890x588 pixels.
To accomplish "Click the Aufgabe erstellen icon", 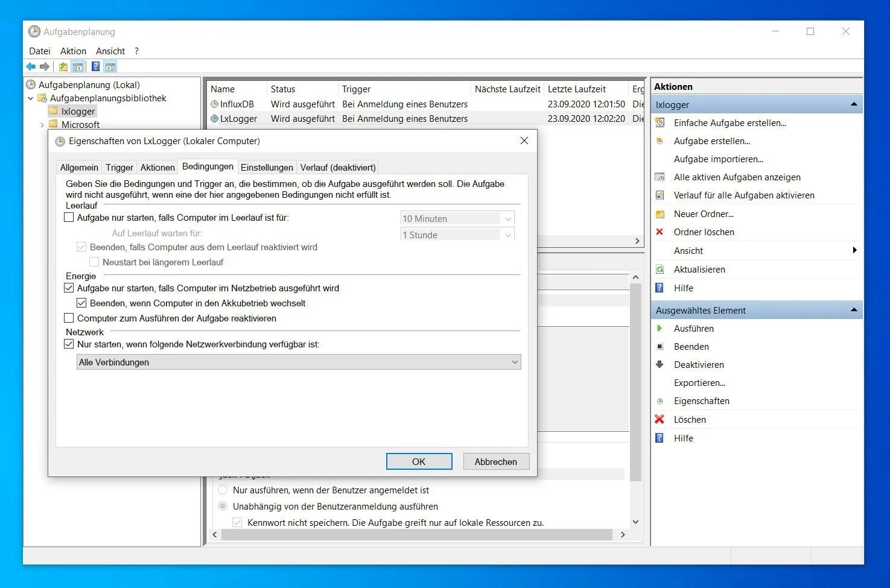I will pyautogui.click(x=660, y=141).
